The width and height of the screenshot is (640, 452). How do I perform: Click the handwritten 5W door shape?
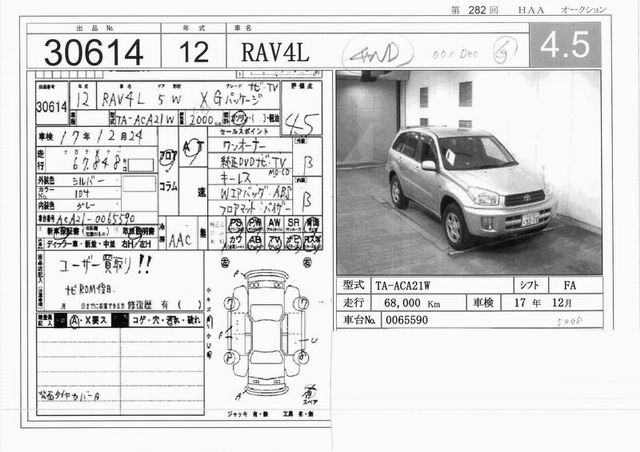coord(169,99)
